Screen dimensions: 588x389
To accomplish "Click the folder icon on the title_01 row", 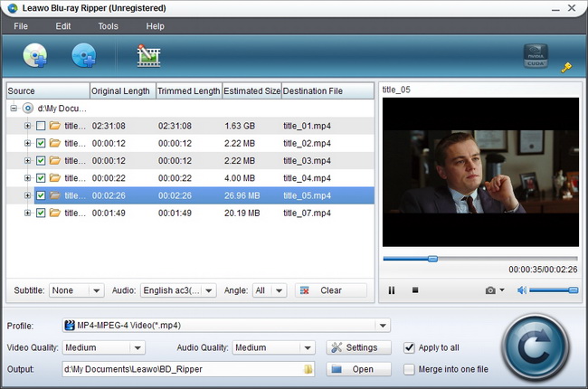I will (55, 126).
